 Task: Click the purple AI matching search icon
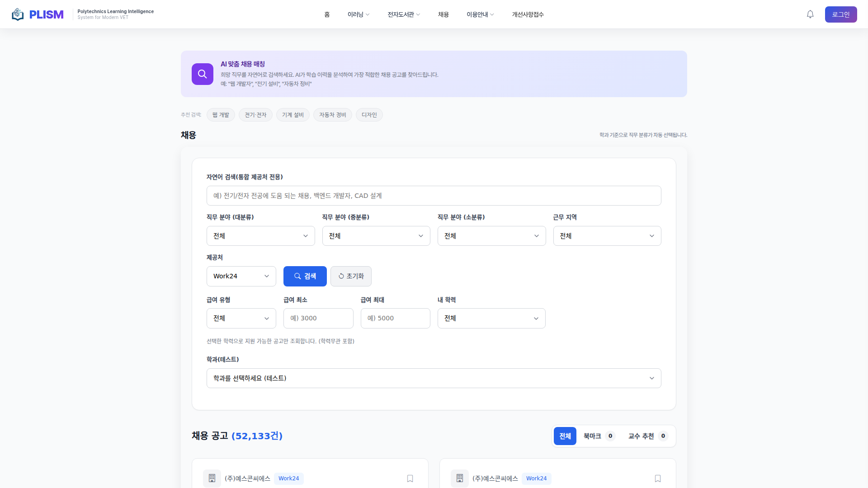click(202, 74)
